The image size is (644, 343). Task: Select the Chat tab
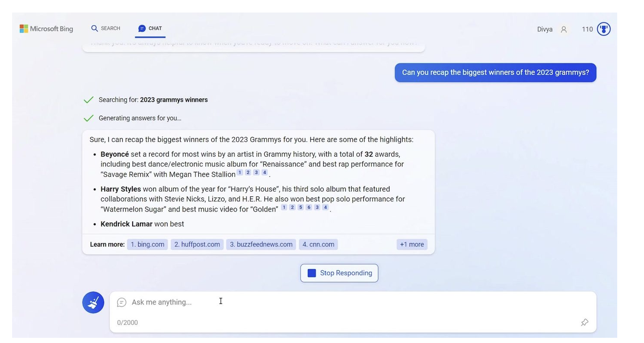click(150, 29)
